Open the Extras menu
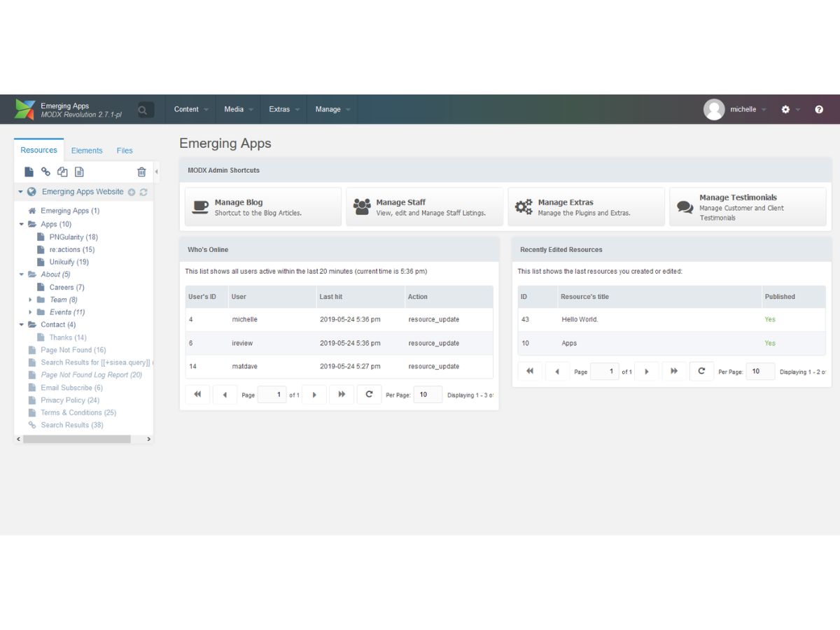 284,109
